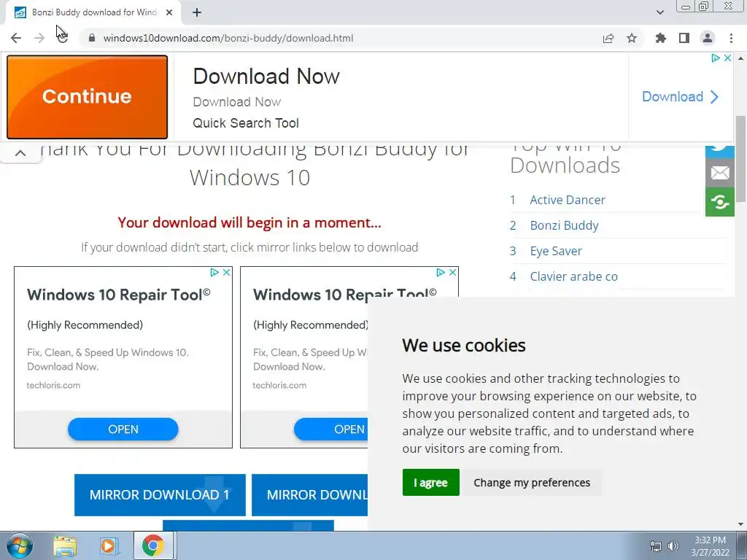Bookmark this page with the star icon

pyautogui.click(x=632, y=38)
